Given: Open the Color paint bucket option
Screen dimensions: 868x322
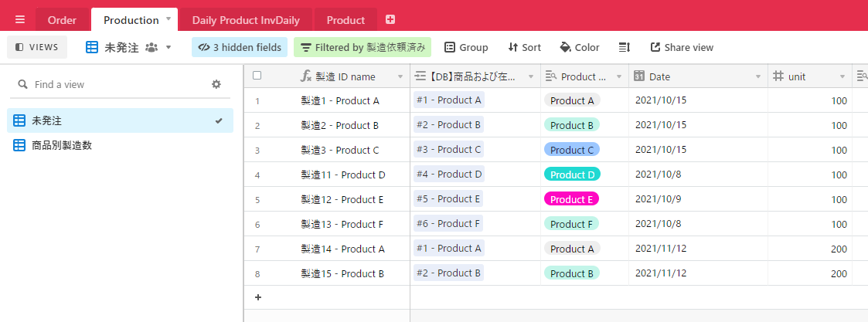Looking at the screenshot, I should pyautogui.click(x=580, y=48).
